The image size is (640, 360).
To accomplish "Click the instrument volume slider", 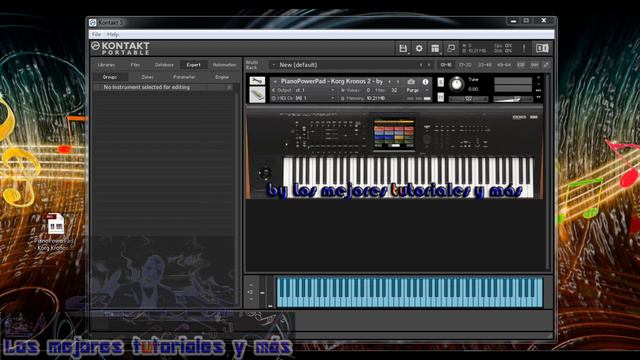I will [x=513, y=99].
